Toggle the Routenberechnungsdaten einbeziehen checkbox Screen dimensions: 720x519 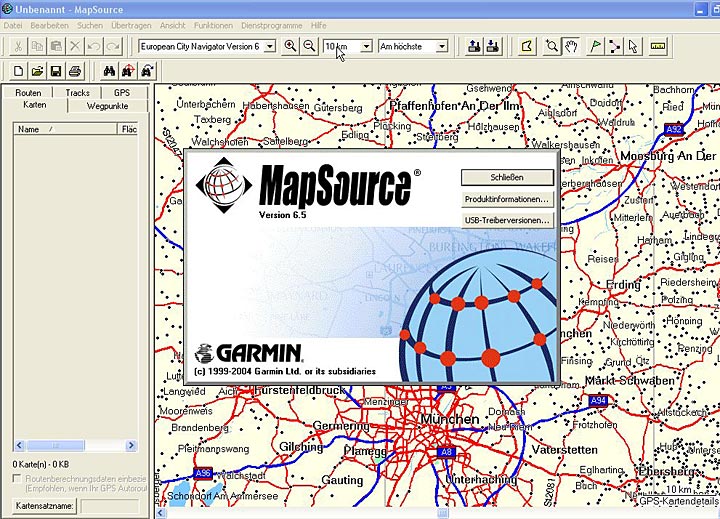(x=17, y=479)
